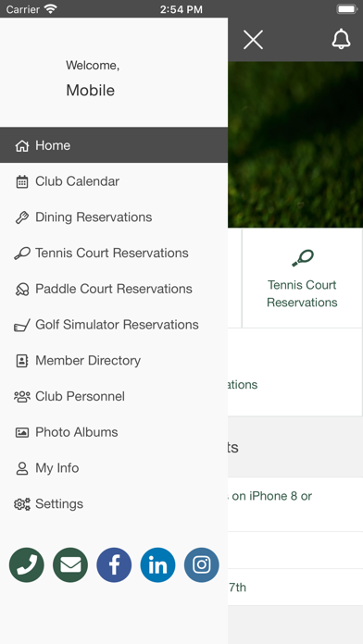Open Paddle Court Reservations menu item
363x644 pixels.
tap(114, 289)
